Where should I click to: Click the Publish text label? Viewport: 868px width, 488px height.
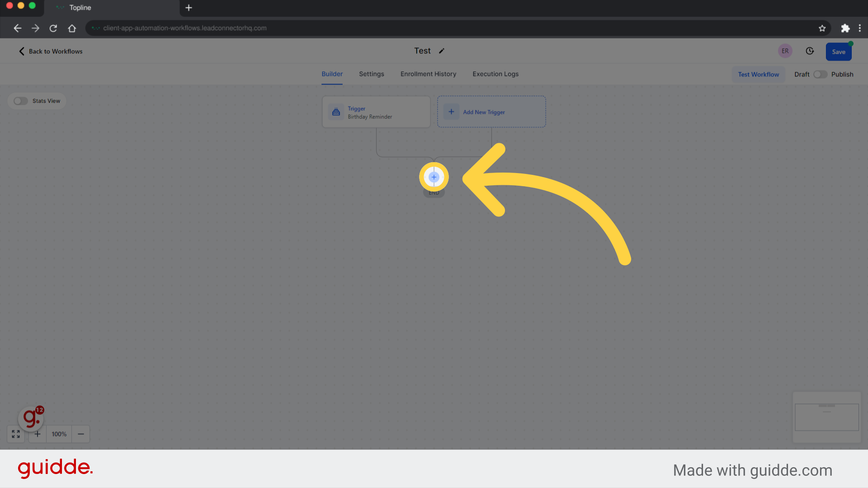pyautogui.click(x=842, y=74)
